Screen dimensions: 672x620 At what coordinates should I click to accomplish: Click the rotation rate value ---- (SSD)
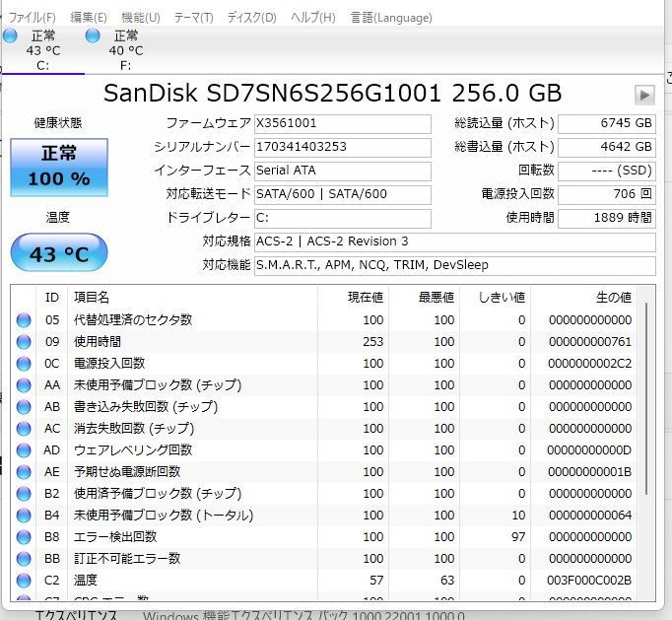pyautogui.click(x=606, y=171)
